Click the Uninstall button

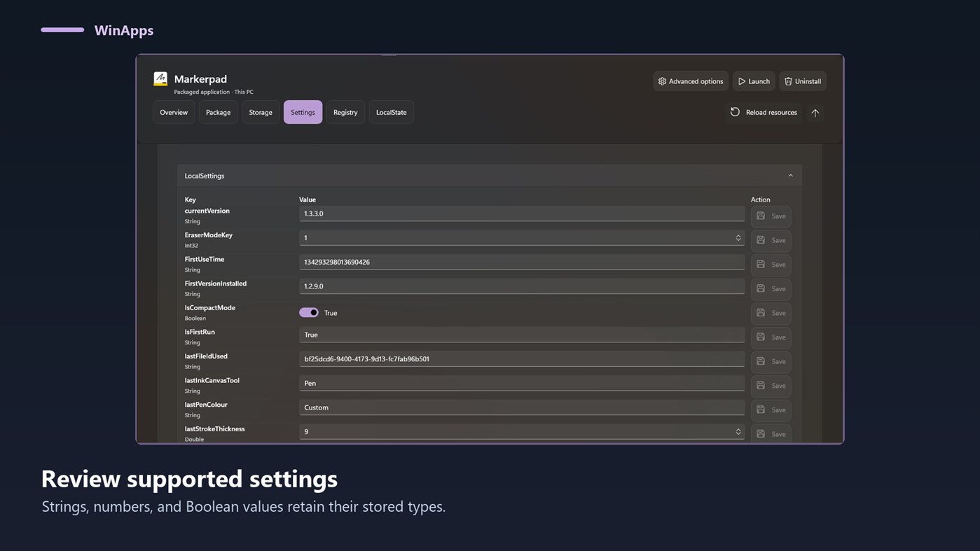point(803,81)
